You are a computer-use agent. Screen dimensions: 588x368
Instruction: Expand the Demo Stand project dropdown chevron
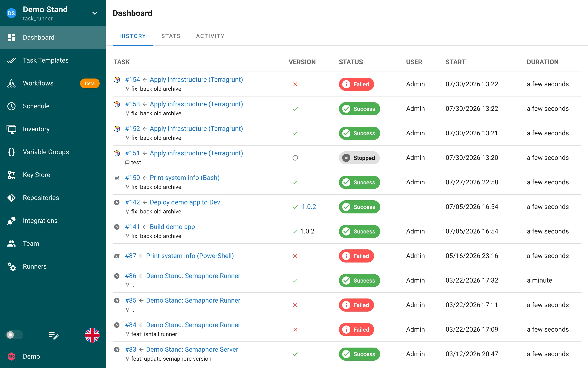(x=95, y=13)
